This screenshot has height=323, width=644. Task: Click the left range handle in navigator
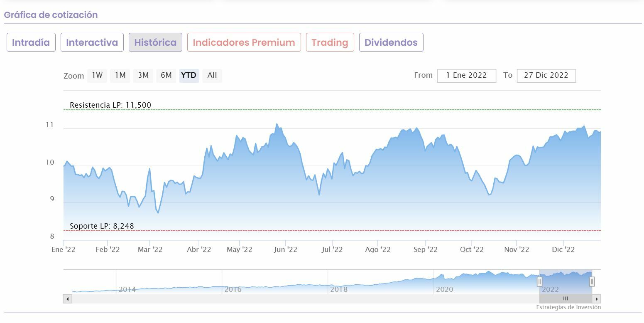[x=539, y=282]
